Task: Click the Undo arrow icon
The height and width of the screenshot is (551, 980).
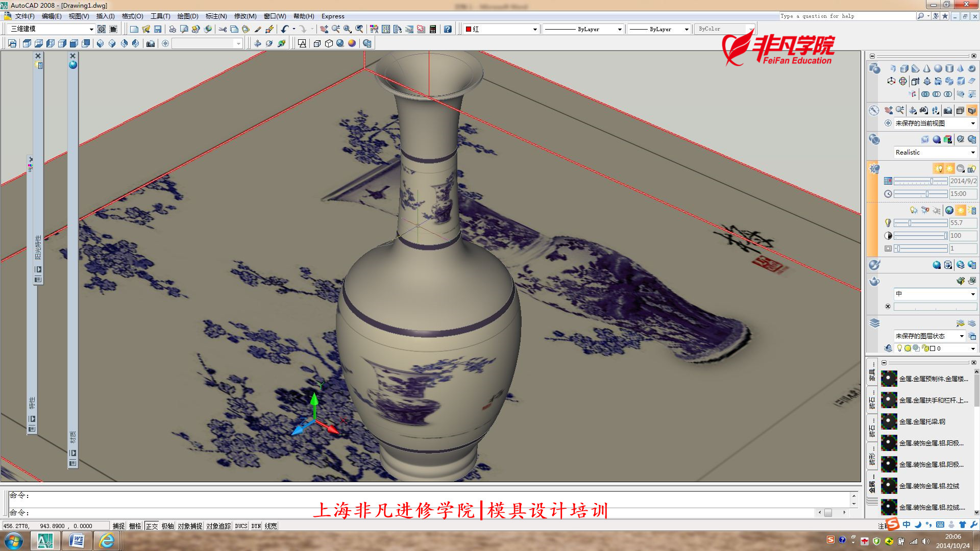Action: coord(285,29)
